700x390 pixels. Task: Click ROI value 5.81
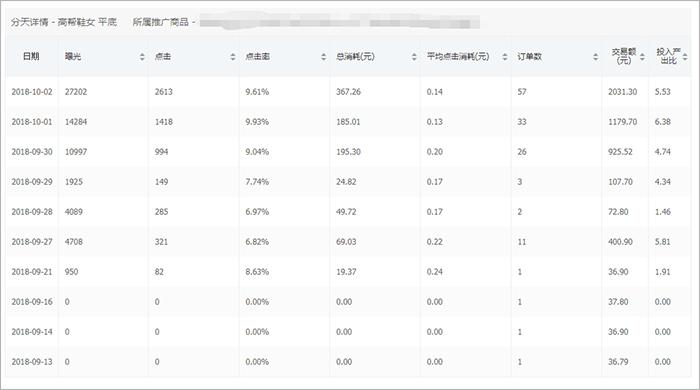coord(662,242)
